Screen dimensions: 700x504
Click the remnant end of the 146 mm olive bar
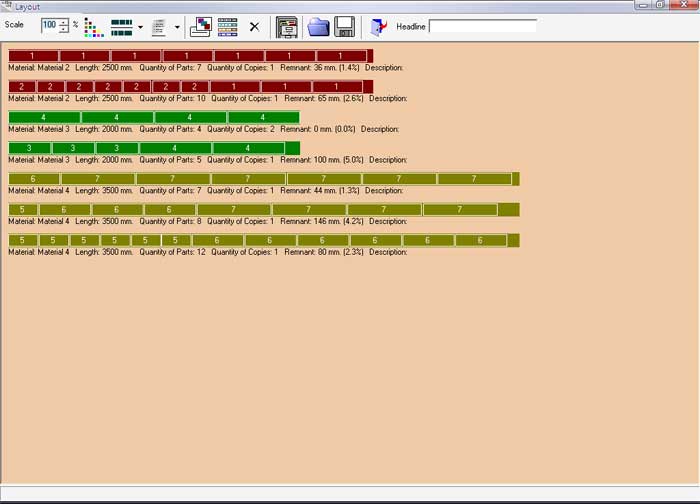(x=508, y=209)
